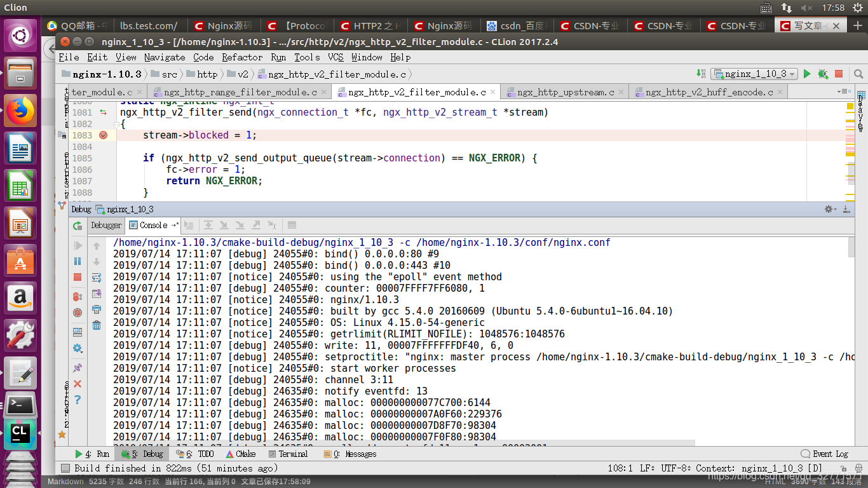Click the UTF-8 encoding selector
Screen dimensions: 868x488
coord(675,468)
